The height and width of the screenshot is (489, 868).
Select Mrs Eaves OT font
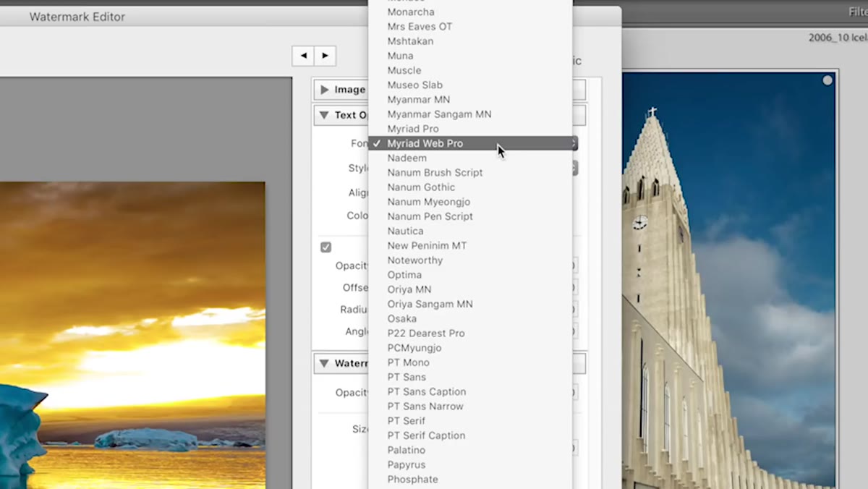click(x=470, y=27)
